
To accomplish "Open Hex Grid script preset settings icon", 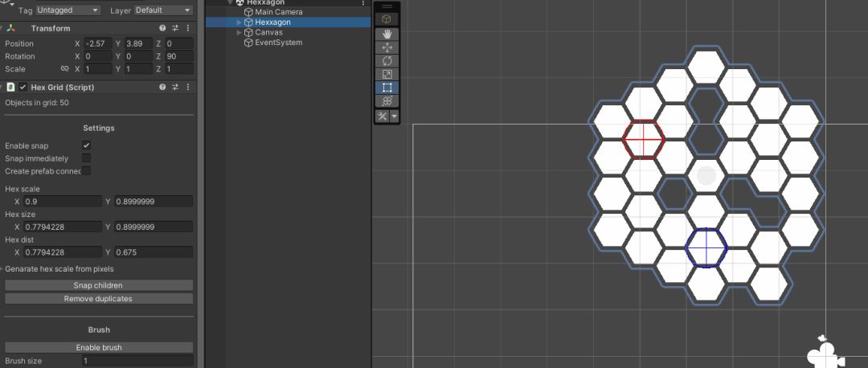I will click(175, 87).
